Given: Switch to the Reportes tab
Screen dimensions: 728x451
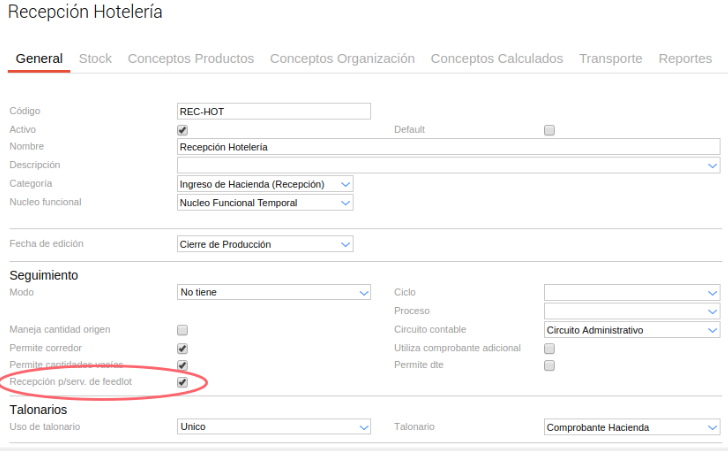Looking at the screenshot, I should [685, 59].
